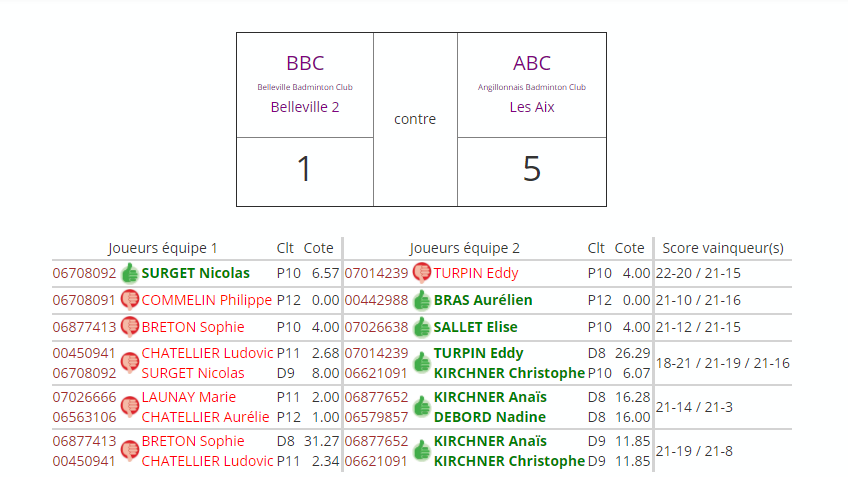
Task: Open the BBC club link
Action: 305,64
